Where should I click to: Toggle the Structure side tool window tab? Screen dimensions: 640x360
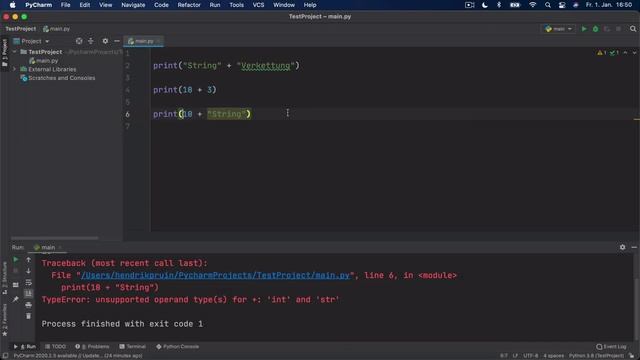pos(4,278)
